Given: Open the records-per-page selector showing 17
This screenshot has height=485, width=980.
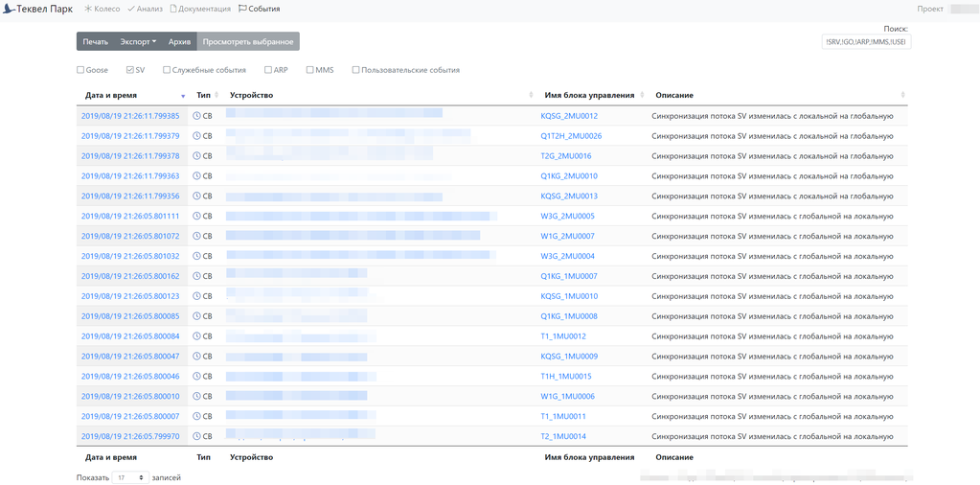Looking at the screenshot, I should 130,477.
